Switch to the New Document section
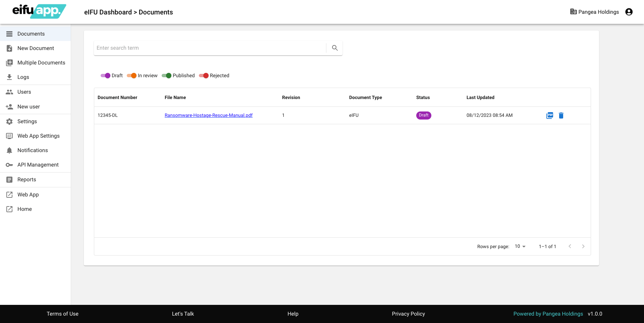Screen dimensions: 644x323 [36, 48]
